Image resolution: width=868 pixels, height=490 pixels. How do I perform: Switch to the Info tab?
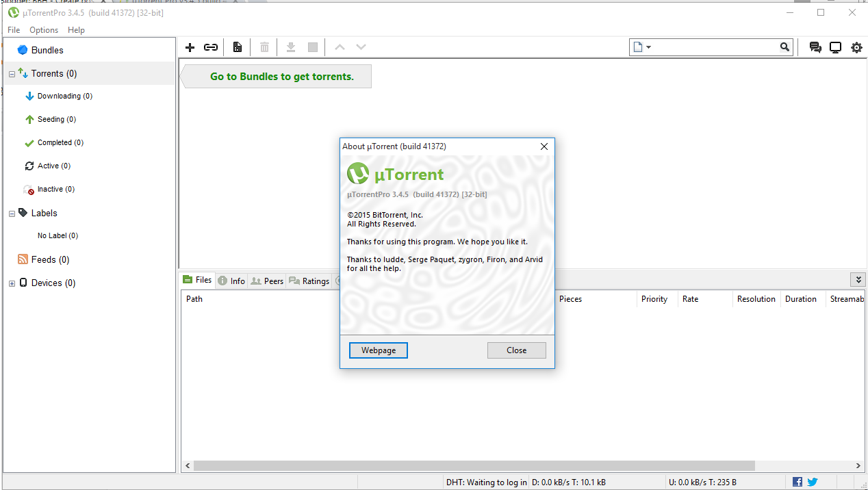(x=231, y=281)
